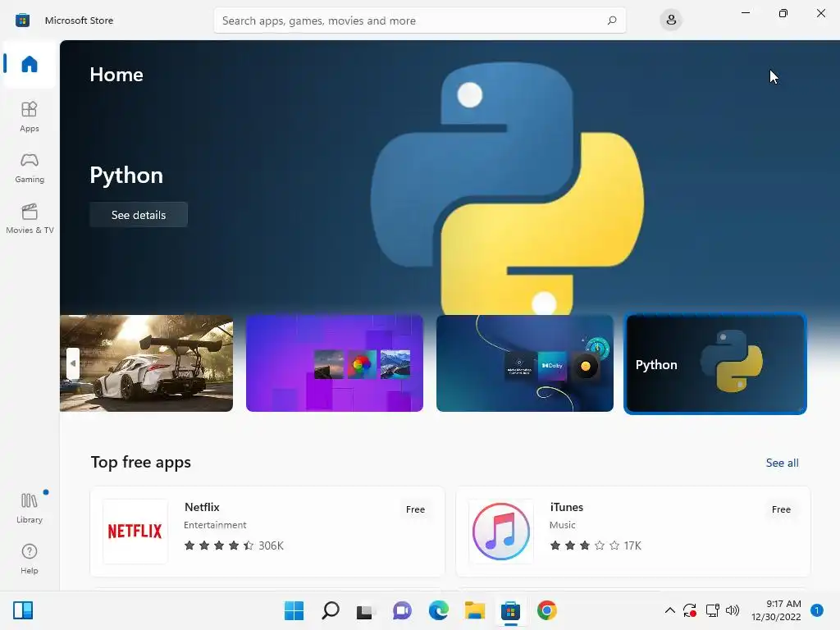Open the Windows Start menu
Viewport: 840px width, 630px height.
click(x=294, y=610)
